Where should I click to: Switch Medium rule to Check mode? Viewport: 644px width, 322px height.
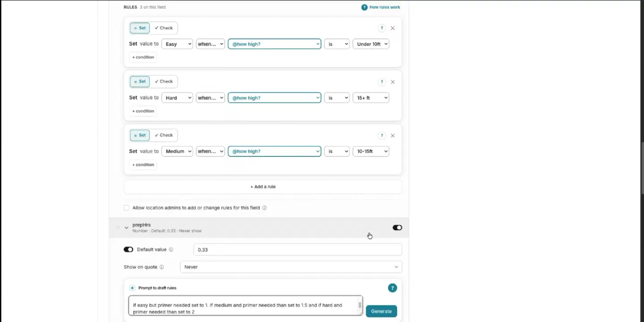164,135
